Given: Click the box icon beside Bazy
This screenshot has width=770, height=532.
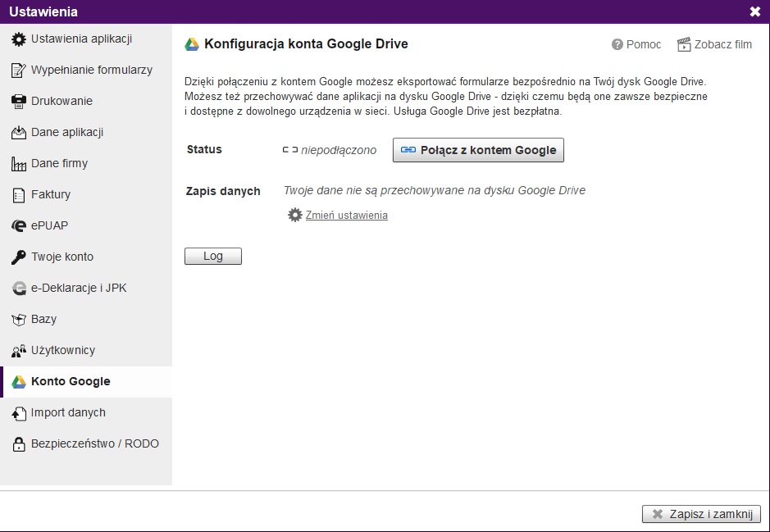Looking at the screenshot, I should 19,320.
